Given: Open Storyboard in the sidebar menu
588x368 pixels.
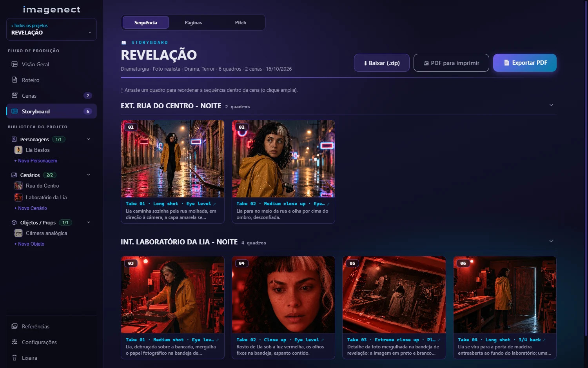Looking at the screenshot, I should pos(51,111).
